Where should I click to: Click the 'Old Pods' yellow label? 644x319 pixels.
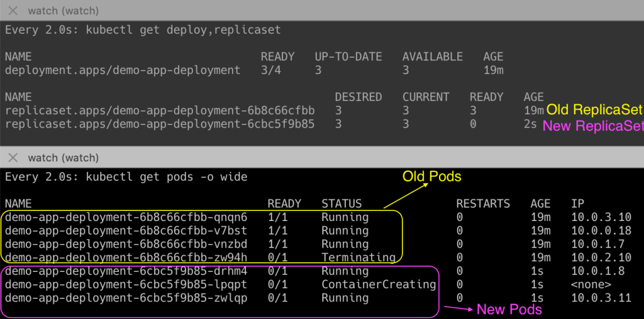click(x=431, y=177)
